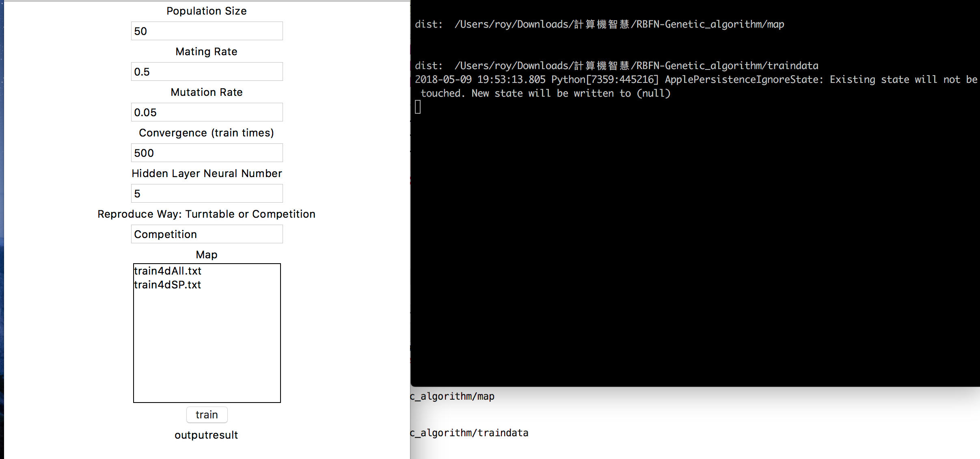Click the Population Size label
Viewport: 980px width, 459px height.
pyautogui.click(x=206, y=11)
